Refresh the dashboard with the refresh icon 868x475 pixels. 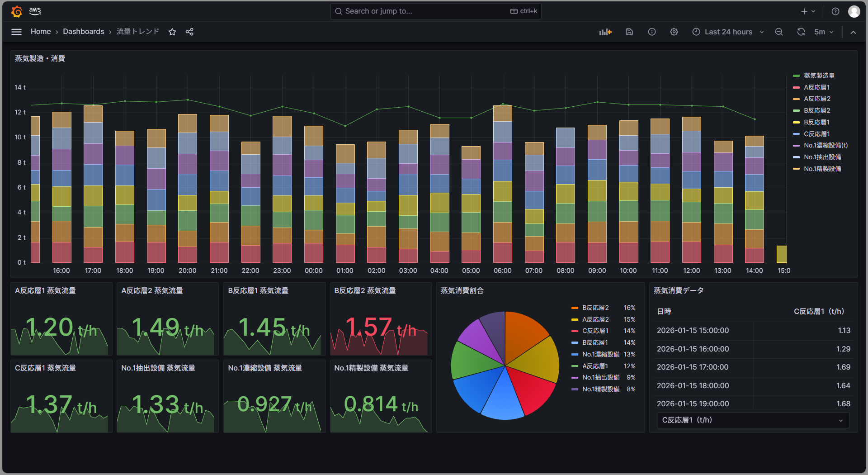801,32
